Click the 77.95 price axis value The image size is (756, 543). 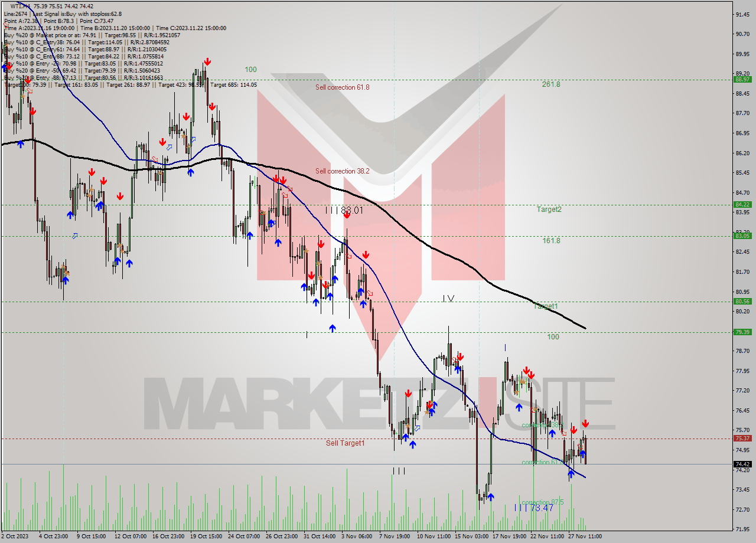[x=742, y=371]
